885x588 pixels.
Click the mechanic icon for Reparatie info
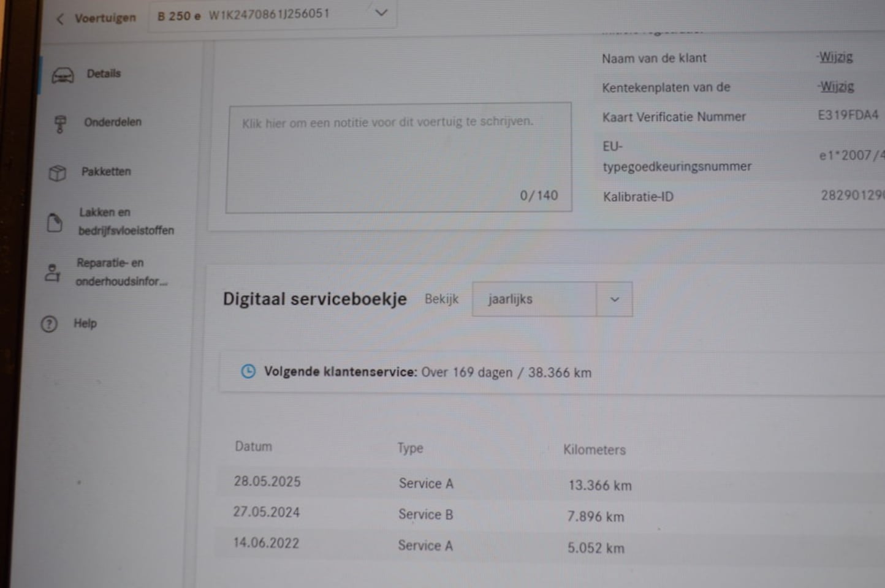pyautogui.click(x=53, y=273)
